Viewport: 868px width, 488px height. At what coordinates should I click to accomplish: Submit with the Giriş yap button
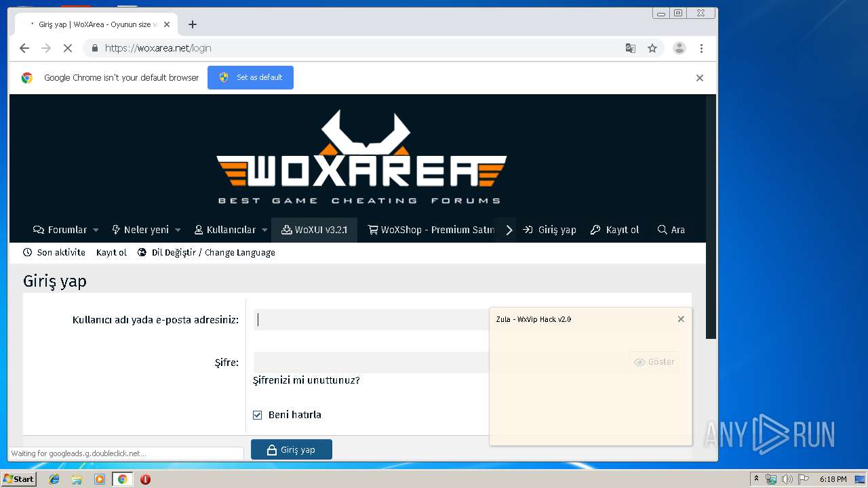coord(292,449)
